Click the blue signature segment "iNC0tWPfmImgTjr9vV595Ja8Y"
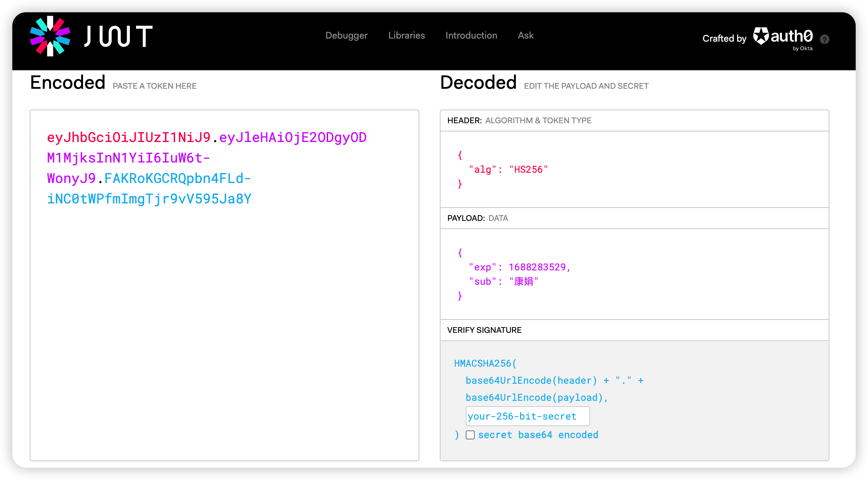The width and height of the screenshot is (868, 480). pos(149,199)
